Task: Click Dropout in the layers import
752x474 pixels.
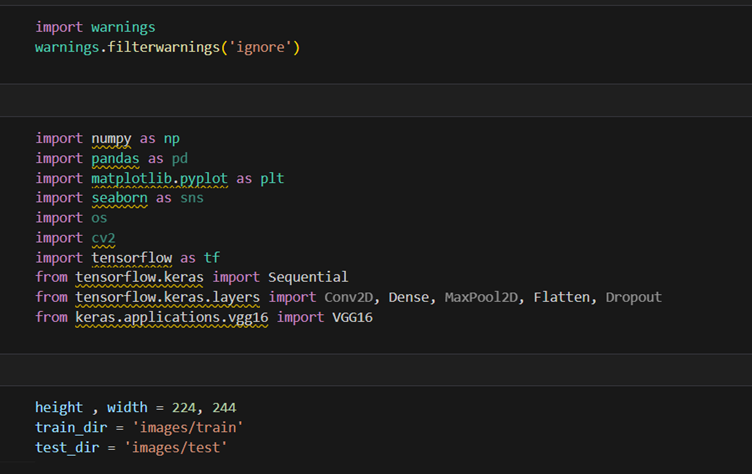Action: 633,297
